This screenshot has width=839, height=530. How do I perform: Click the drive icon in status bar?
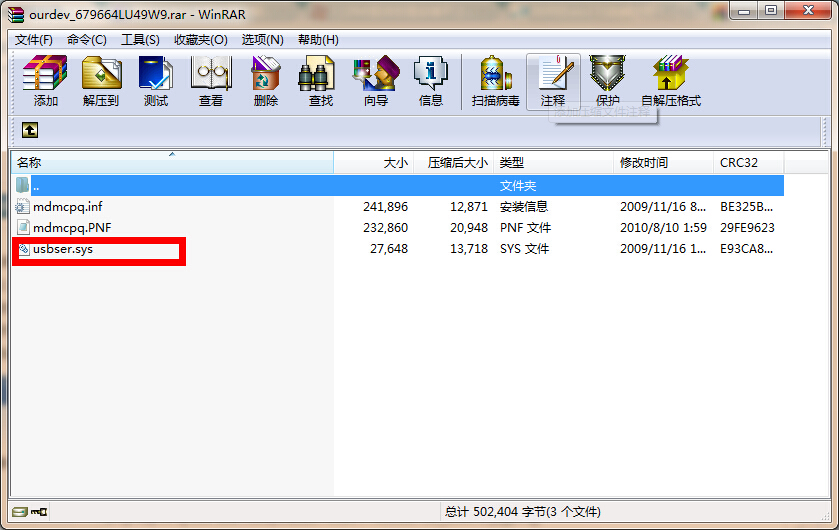coord(20,512)
